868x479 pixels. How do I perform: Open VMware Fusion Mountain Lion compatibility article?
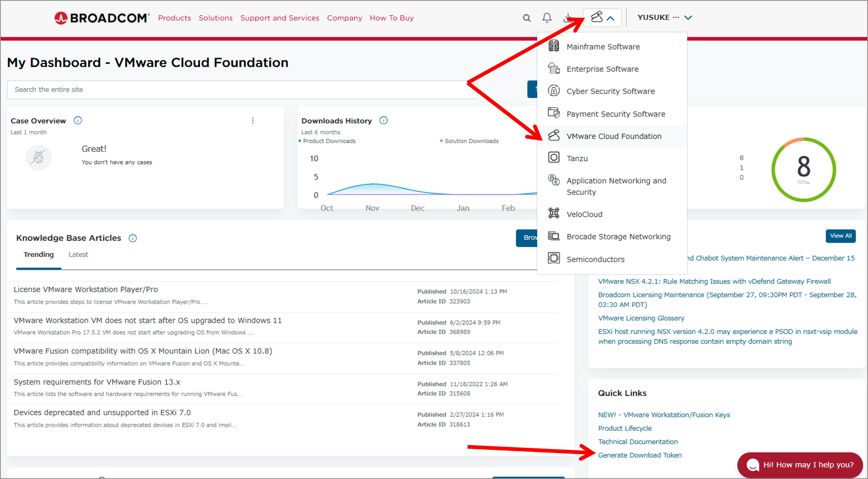pos(143,351)
